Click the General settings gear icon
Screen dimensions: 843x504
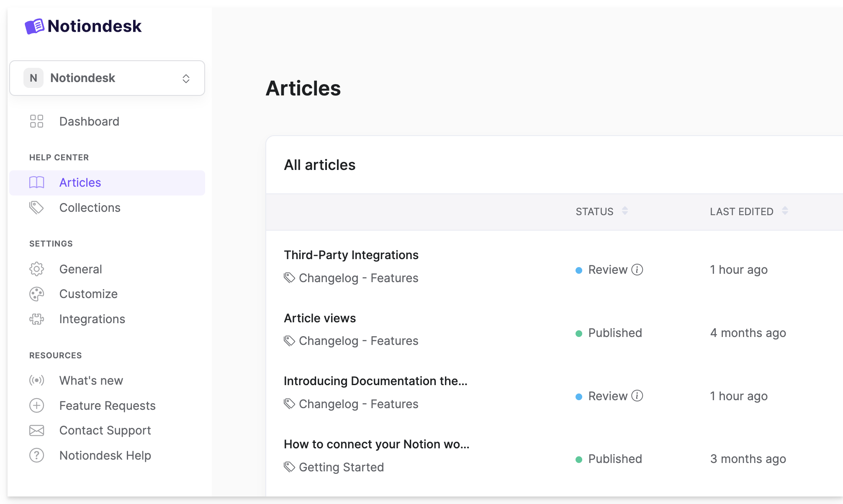click(37, 269)
